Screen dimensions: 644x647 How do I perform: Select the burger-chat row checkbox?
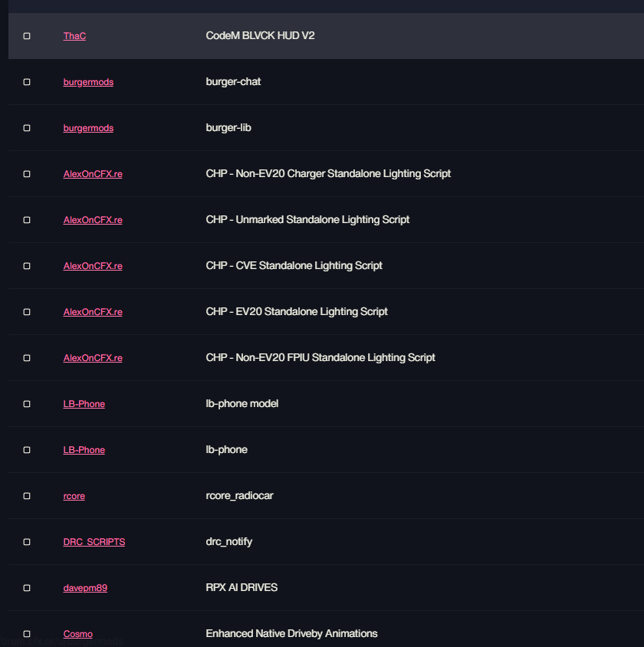27,82
